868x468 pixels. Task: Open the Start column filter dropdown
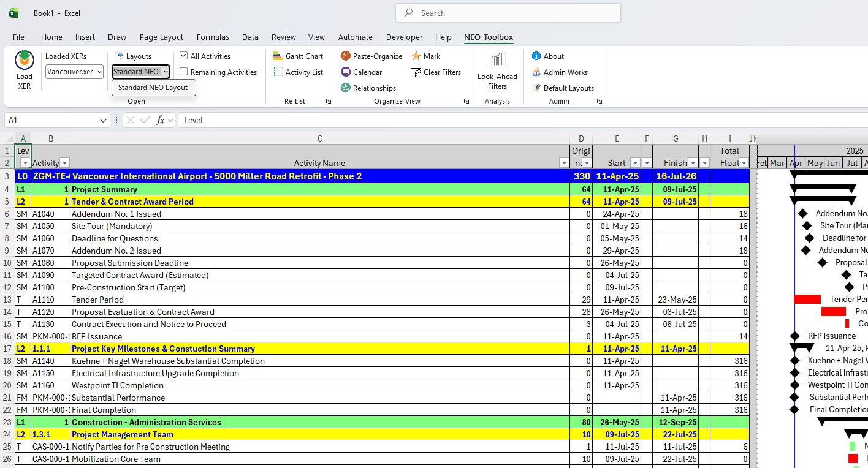pyautogui.click(x=635, y=163)
